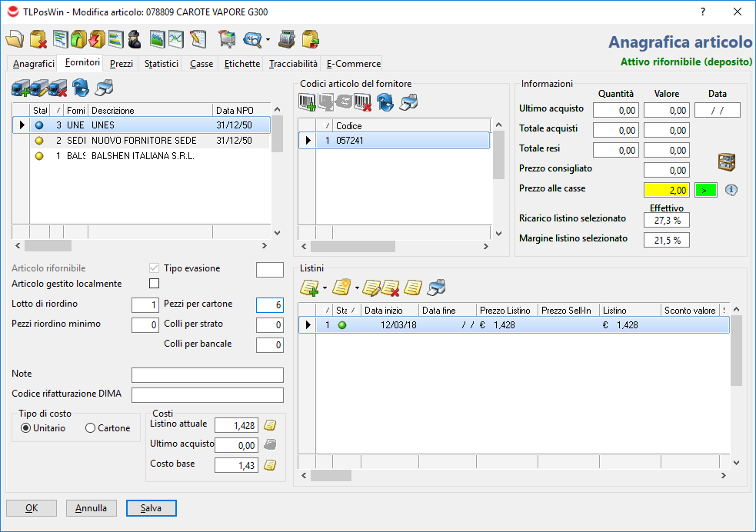Select the Cartone cost type
The image size is (756, 532).
pyautogui.click(x=91, y=428)
